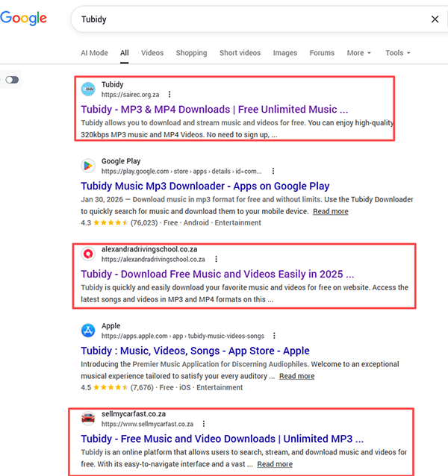Click Read more in Google Play result
The image size is (448, 476).
331,211
